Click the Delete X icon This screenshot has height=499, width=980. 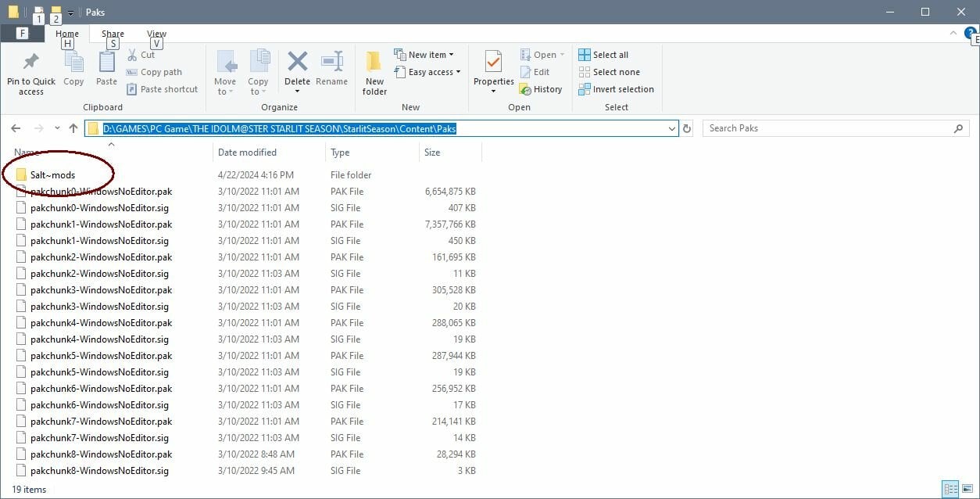[x=297, y=62]
